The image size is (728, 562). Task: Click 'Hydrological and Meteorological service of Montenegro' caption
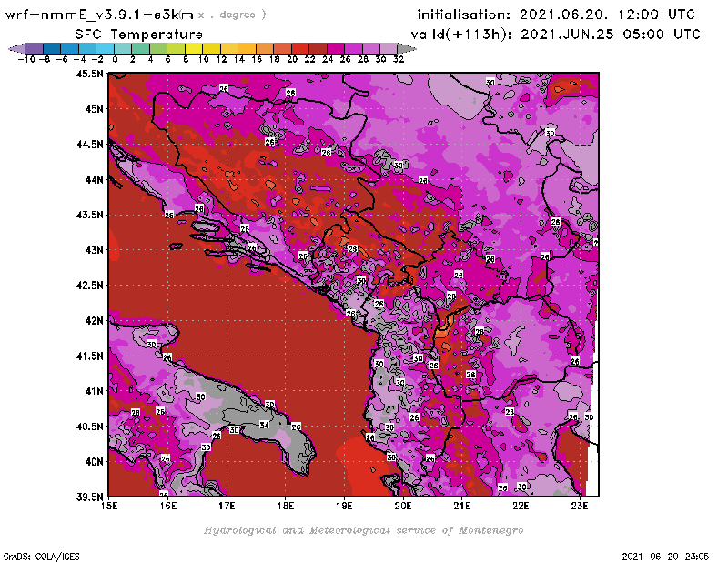tap(363, 530)
